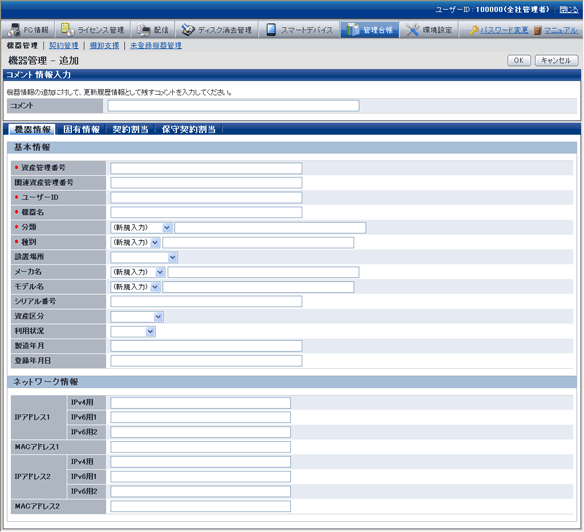Click the PC情報 computer icon
Image resolution: width=584 pixels, height=532 pixels.
coord(14,29)
